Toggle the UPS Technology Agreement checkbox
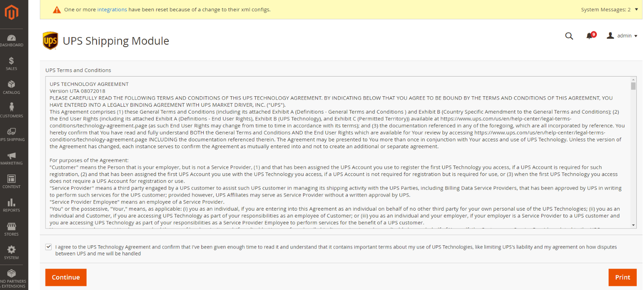Screen dimensions: 644x290 pos(49,247)
